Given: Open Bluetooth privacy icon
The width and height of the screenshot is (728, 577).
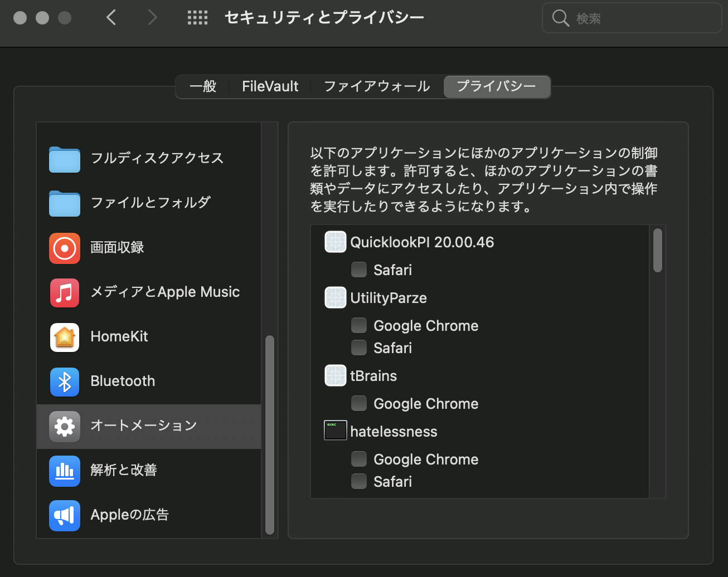Looking at the screenshot, I should pos(65,382).
